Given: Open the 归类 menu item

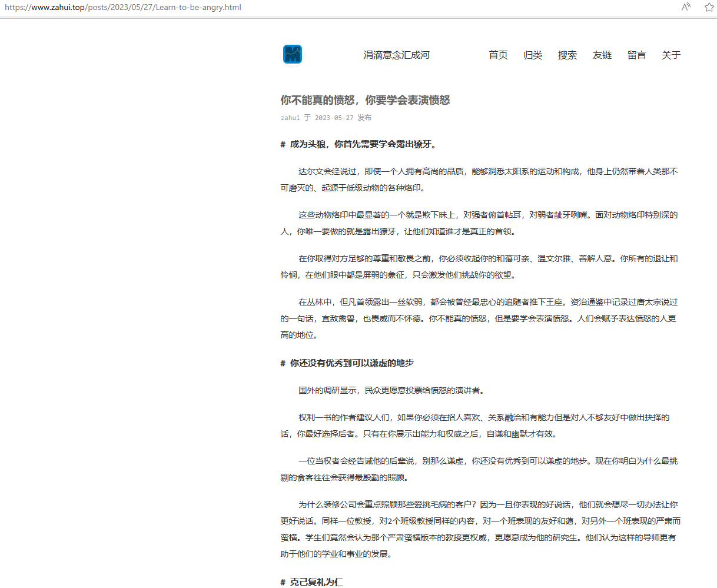Looking at the screenshot, I should point(532,55).
